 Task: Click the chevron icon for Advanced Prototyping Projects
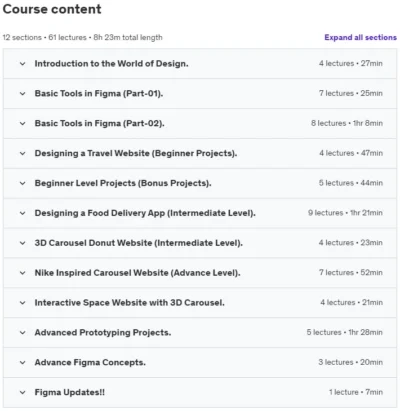click(22, 333)
